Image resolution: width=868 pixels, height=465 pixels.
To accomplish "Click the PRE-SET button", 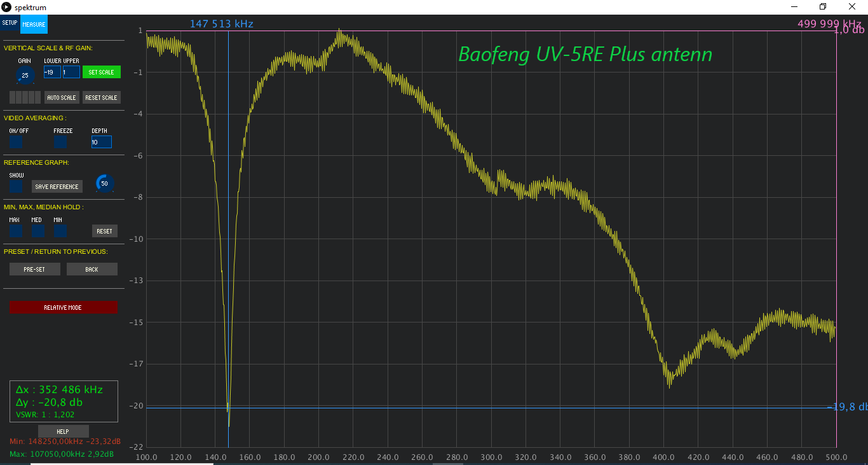I will tap(35, 269).
